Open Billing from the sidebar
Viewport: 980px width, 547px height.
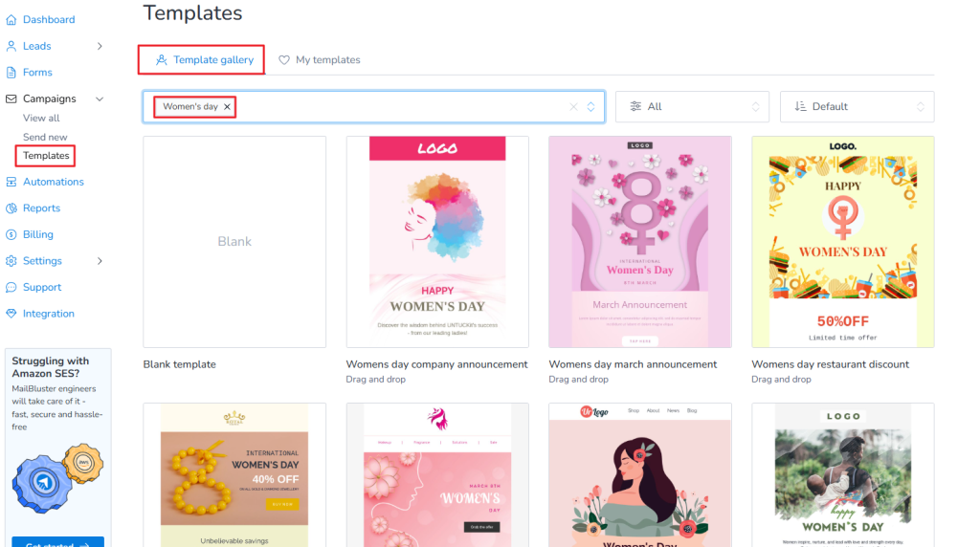pyautogui.click(x=38, y=235)
